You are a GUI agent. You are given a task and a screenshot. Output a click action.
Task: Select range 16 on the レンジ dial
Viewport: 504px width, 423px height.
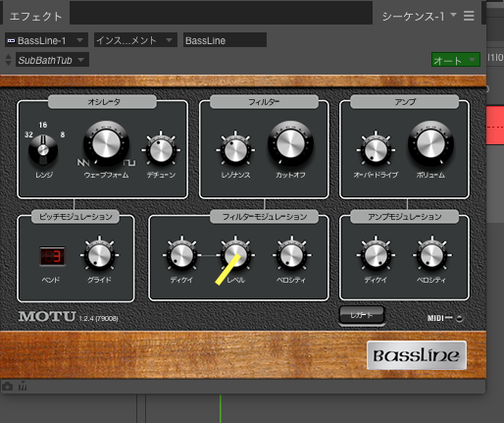coord(43,125)
